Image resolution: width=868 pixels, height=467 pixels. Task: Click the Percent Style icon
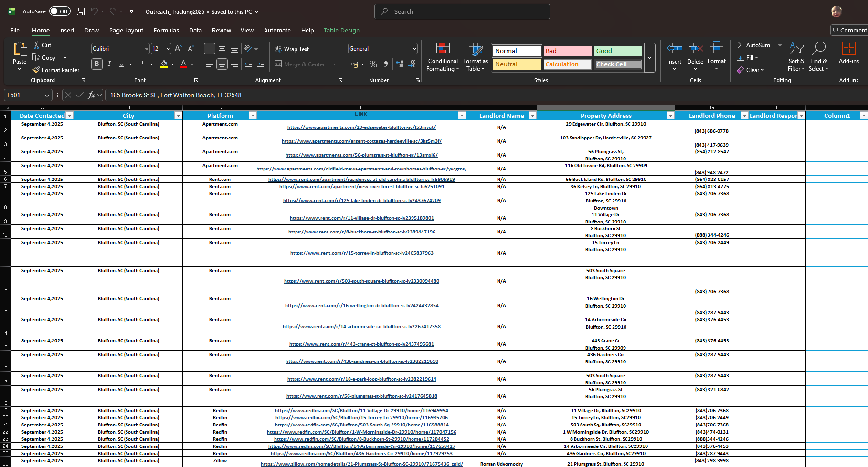373,64
